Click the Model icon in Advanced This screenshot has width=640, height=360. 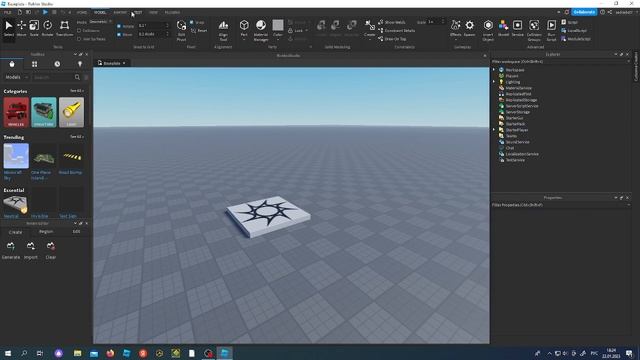504,28
